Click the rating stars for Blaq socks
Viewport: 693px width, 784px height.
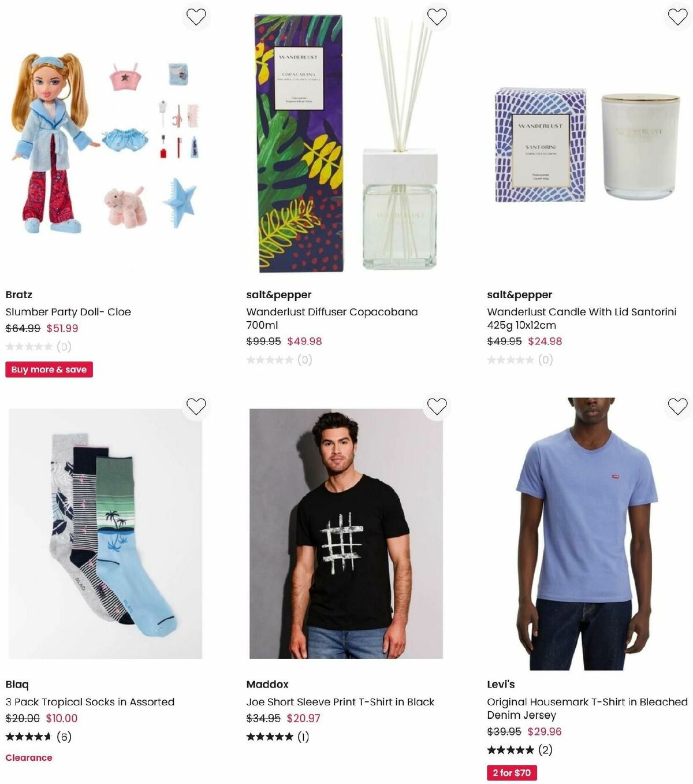(28, 737)
